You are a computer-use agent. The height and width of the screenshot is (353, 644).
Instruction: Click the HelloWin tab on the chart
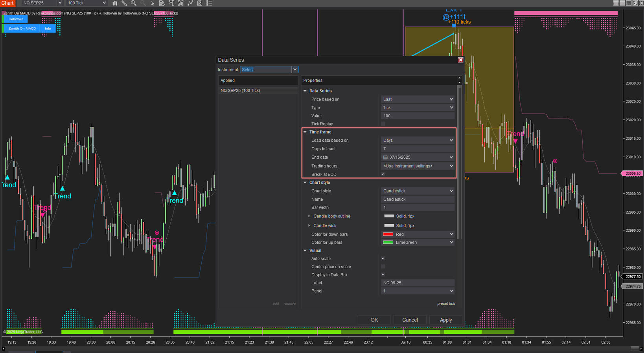tap(16, 19)
